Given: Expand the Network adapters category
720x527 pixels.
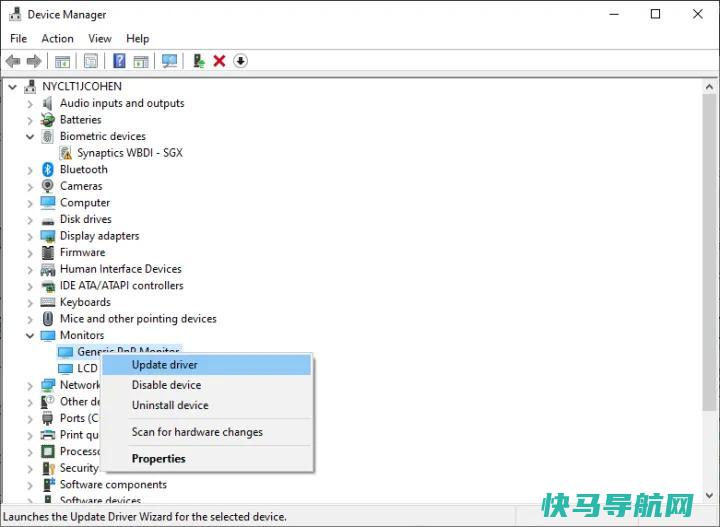Looking at the screenshot, I should point(30,386).
